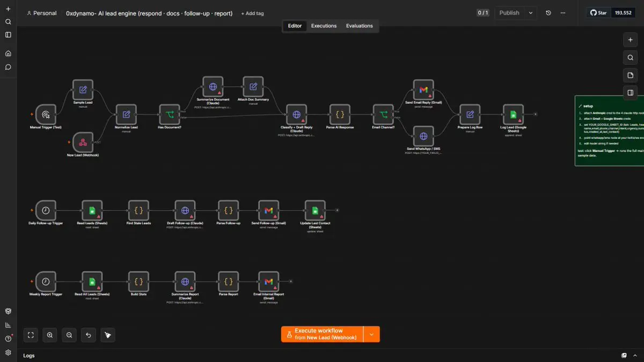The width and height of the screenshot is (644, 362).
Task: Select the New Lead (Webhook) node
Action: 83,142
